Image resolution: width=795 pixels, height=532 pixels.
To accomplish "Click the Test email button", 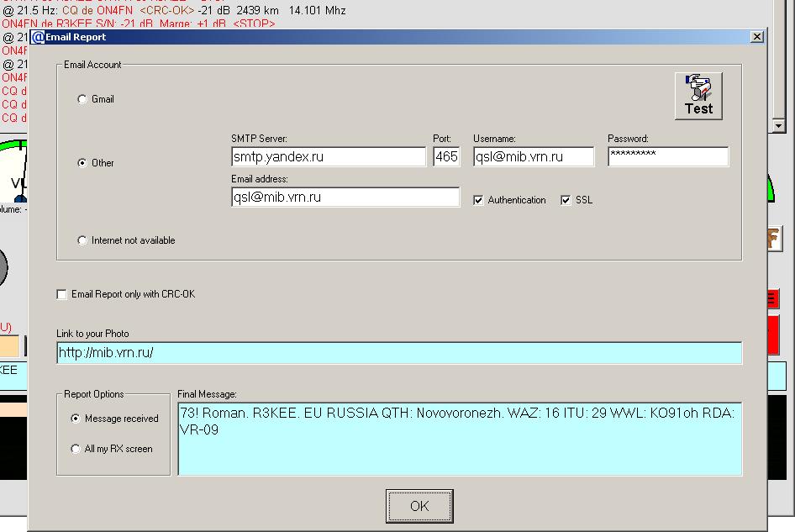I will (x=698, y=96).
